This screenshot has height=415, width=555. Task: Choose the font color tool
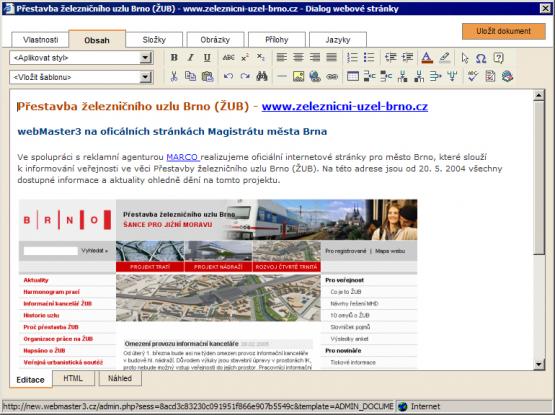coord(427,58)
